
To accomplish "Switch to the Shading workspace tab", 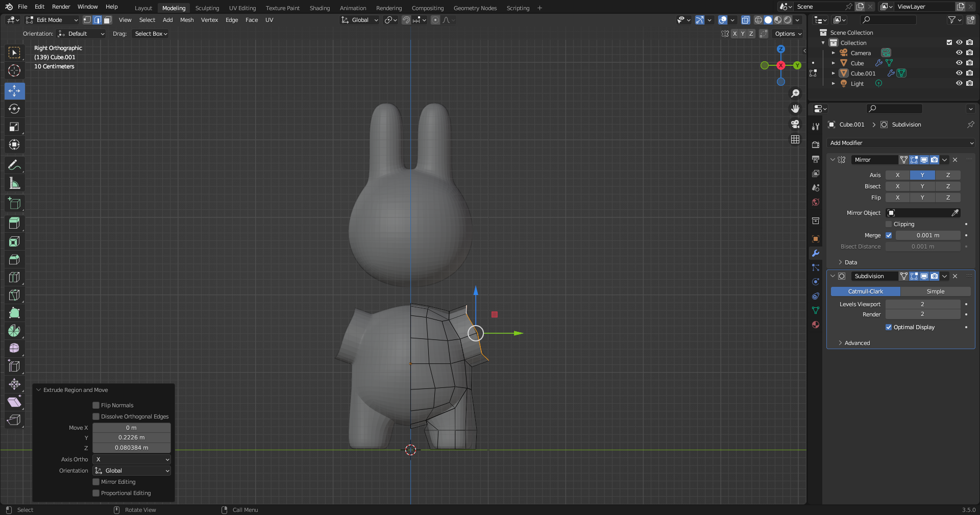I will pyautogui.click(x=320, y=8).
